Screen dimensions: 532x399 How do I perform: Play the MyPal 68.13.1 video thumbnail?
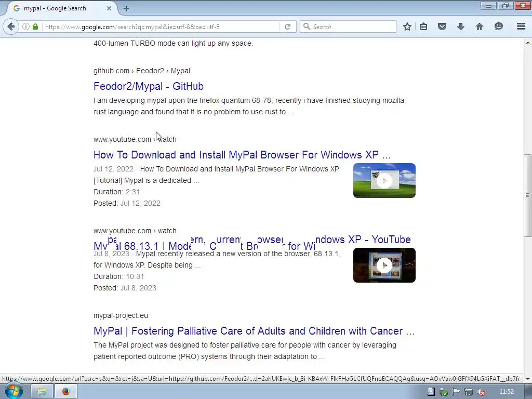[x=384, y=265]
